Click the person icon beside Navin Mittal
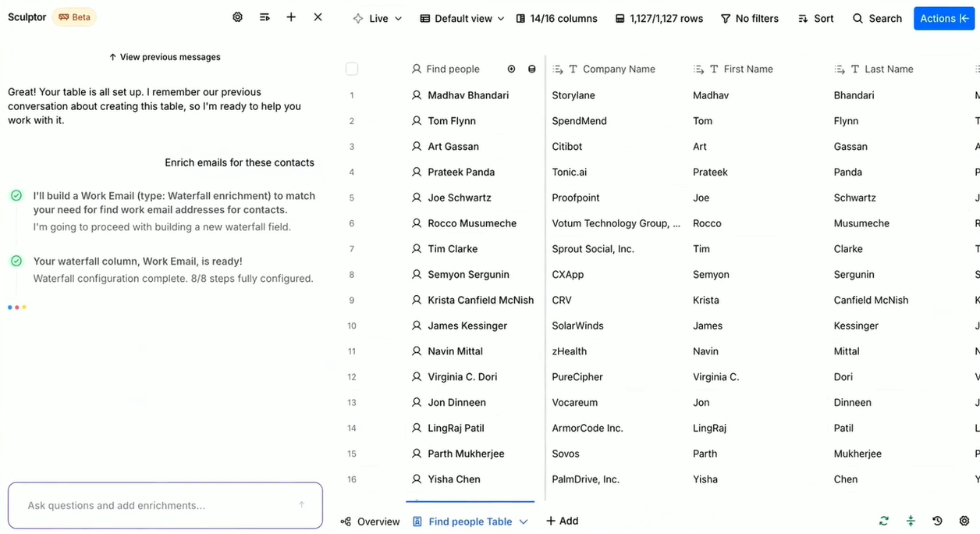The width and height of the screenshot is (980, 534). tap(417, 351)
